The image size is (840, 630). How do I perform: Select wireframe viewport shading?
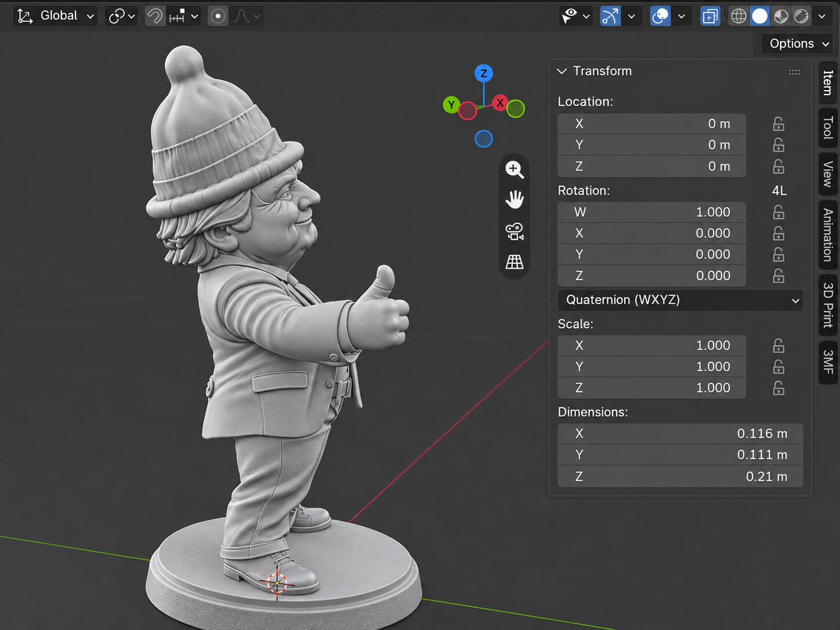pos(738,16)
